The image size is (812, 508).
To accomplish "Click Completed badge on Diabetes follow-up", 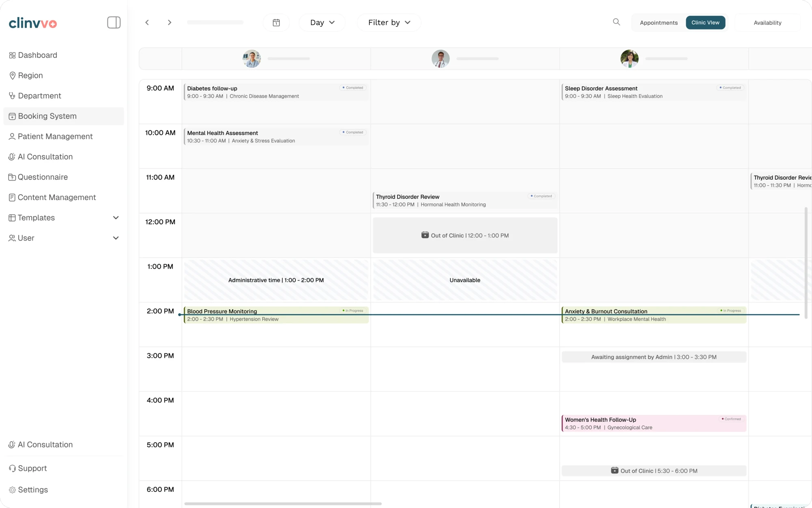I will 353,88.
